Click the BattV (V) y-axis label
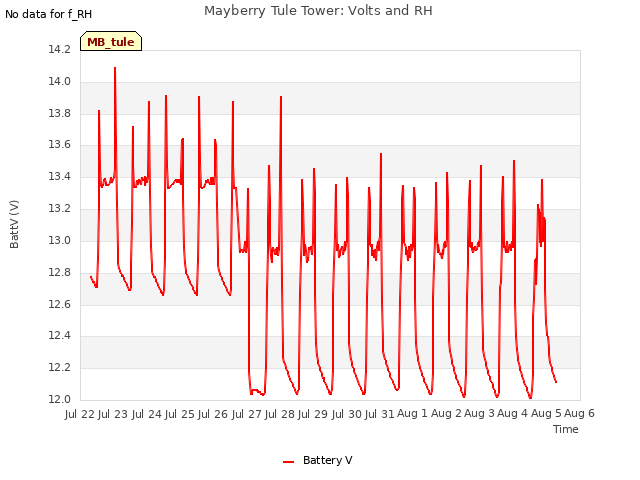The height and width of the screenshot is (480, 640). click(14, 224)
